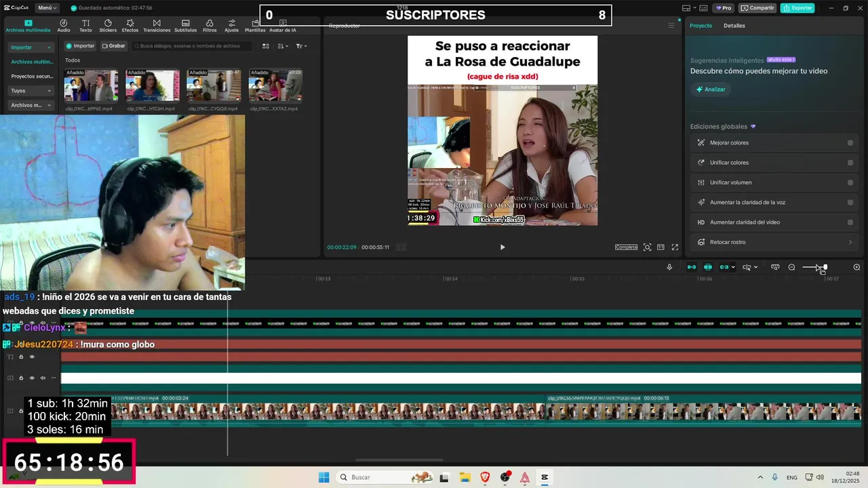Screen dimensions: 868x488
Task: Collapse the Importar sidebar section
Action: [x=49, y=47]
